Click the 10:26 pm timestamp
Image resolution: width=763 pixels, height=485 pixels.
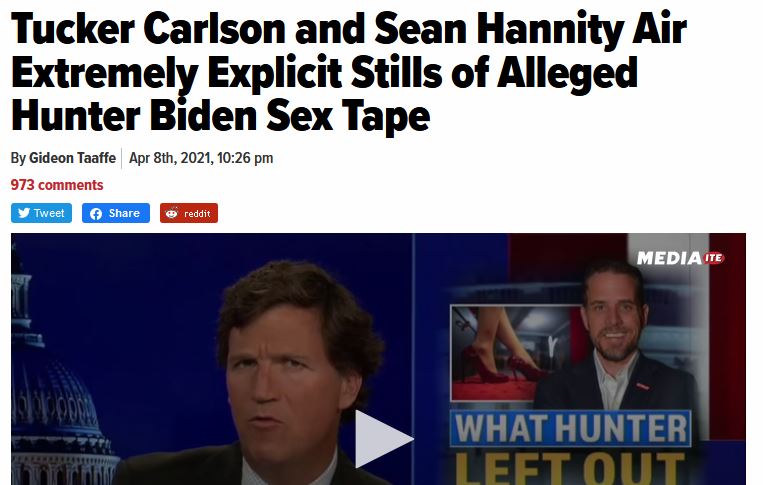(x=245, y=158)
